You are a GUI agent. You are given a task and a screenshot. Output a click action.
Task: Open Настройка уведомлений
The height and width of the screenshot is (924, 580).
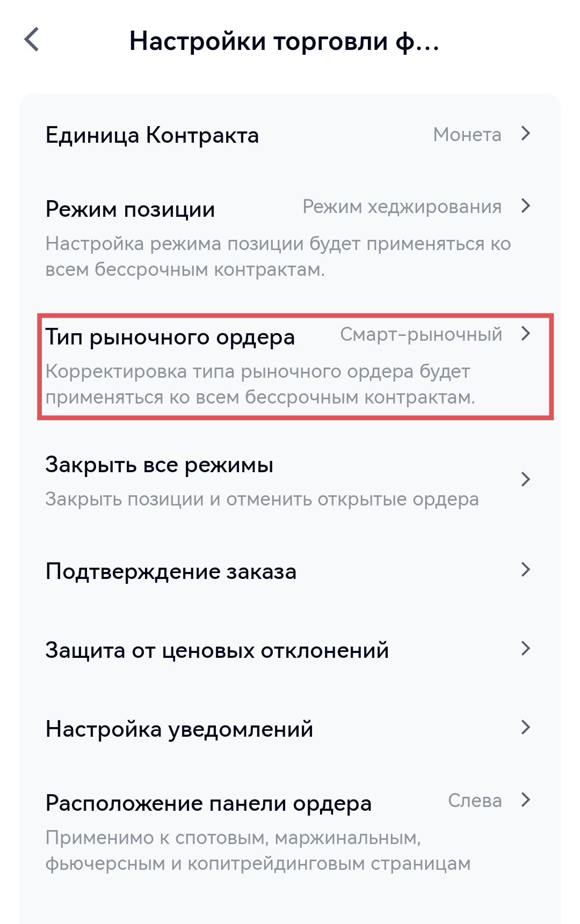[179, 729]
